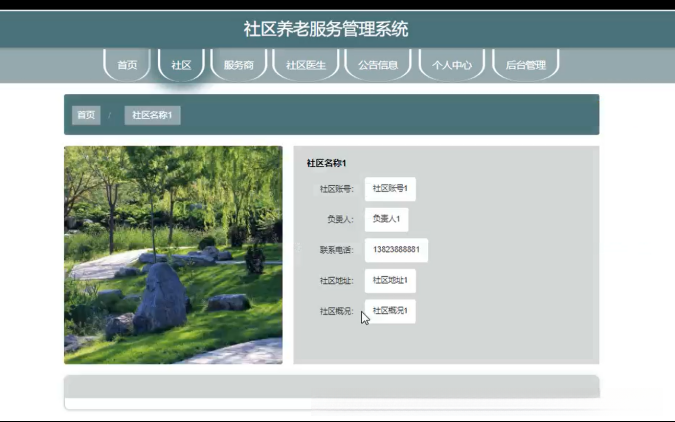The width and height of the screenshot is (675, 422).
Task: Click the community garden photo
Action: [173, 255]
